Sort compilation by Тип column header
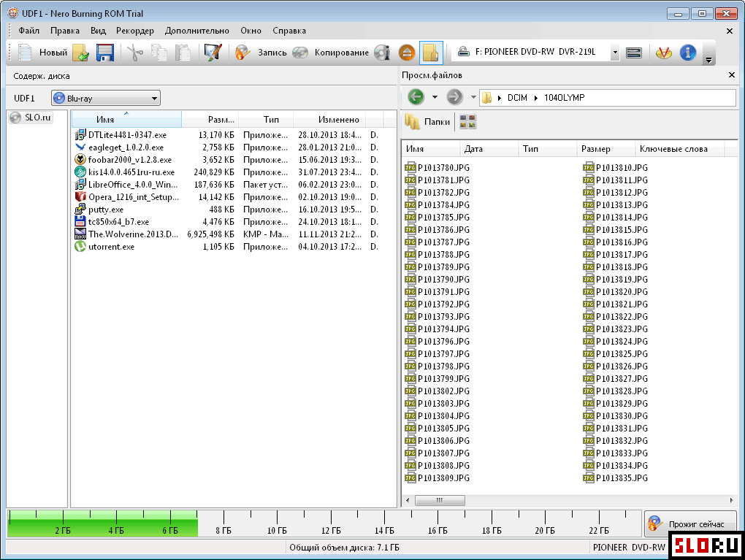This screenshot has height=560, width=745. tap(266, 119)
